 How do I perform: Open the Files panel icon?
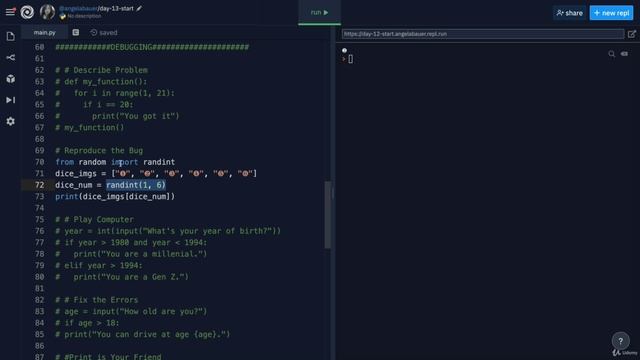(11, 36)
